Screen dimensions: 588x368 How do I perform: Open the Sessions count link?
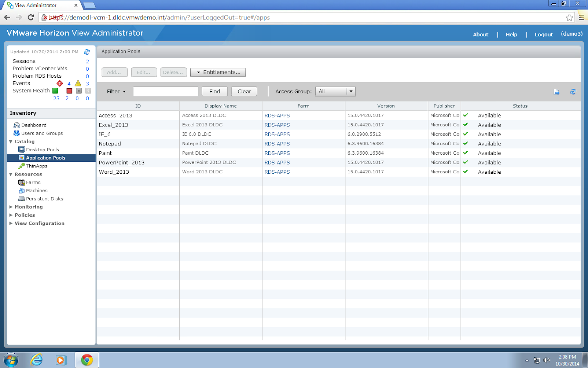tap(87, 61)
